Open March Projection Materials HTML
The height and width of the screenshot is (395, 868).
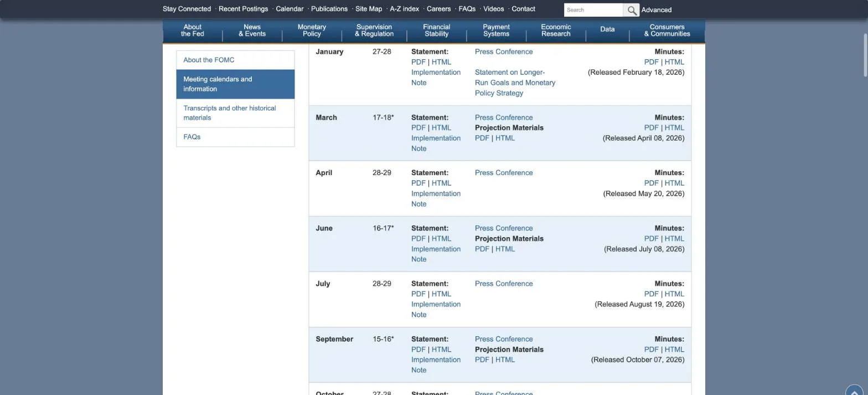(505, 138)
